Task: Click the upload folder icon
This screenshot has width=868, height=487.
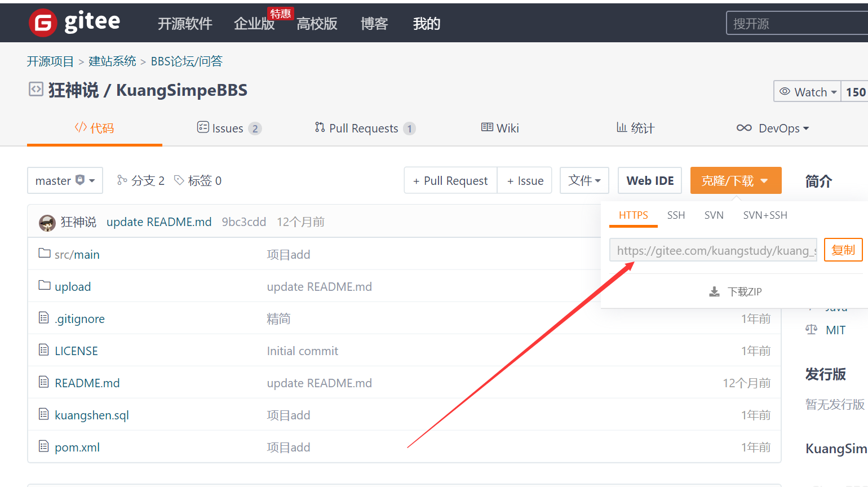Action: click(x=45, y=285)
